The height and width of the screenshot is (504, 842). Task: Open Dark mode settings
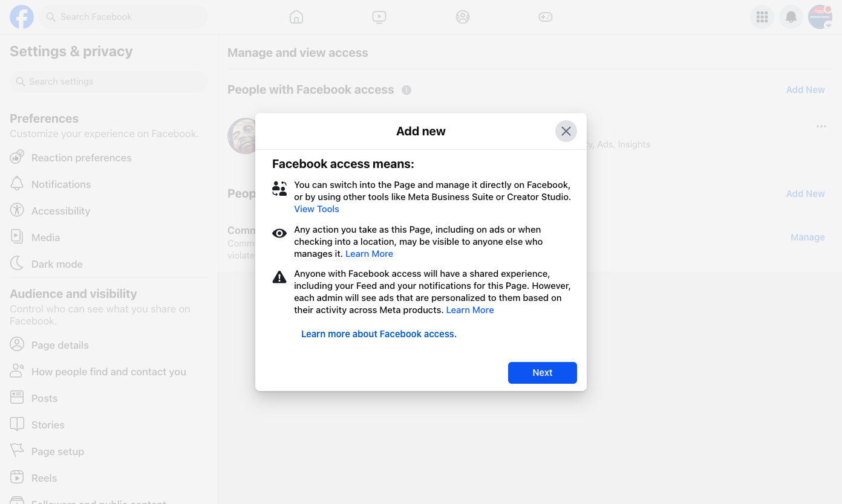click(x=109, y=264)
